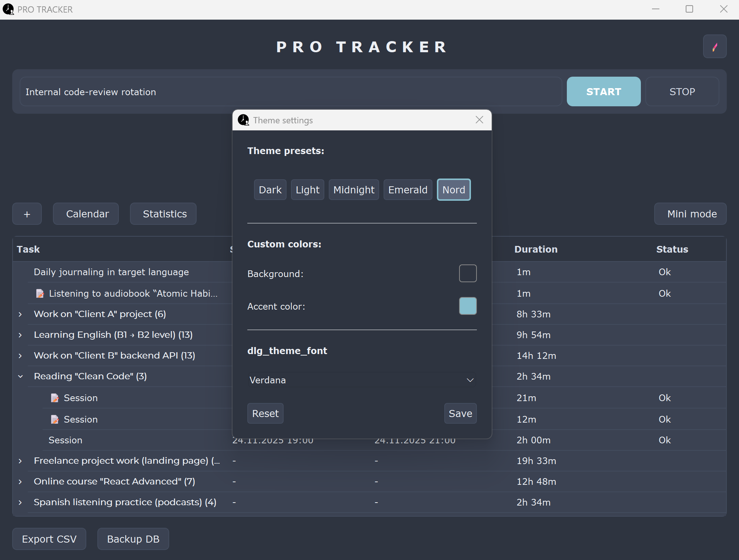This screenshot has height=560, width=739.
Task: Select the Emerald theme preset
Action: [x=408, y=189]
